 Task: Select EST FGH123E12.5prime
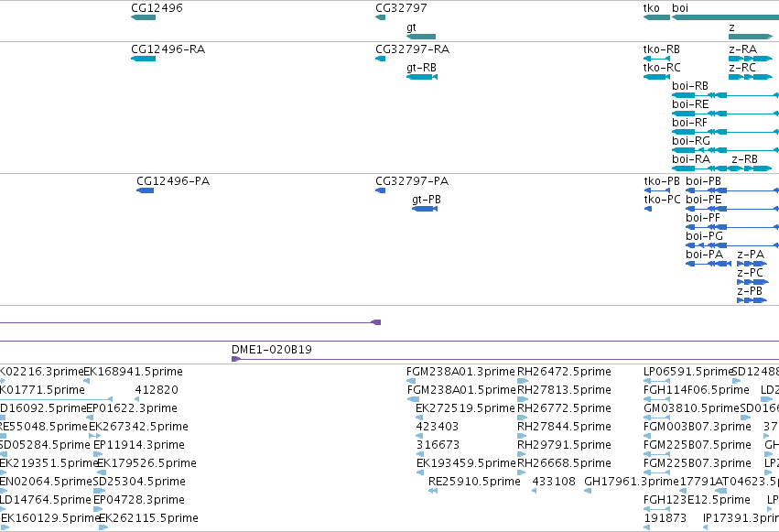[656, 510]
